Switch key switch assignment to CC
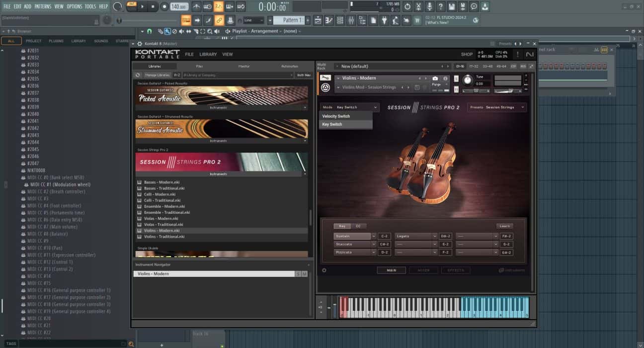 [x=358, y=226]
